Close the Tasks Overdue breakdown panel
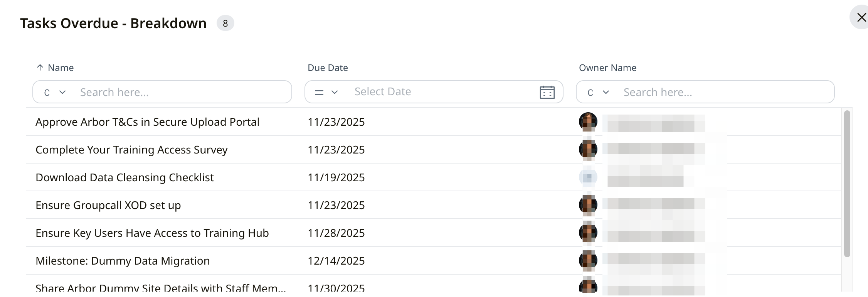This screenshot has width=868, height=297. coord(861,17)
